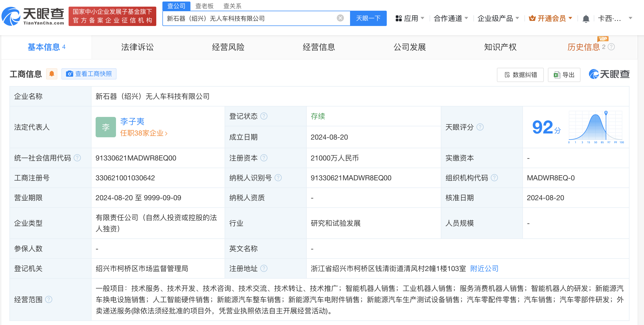This screenshot has width=644, height=325.
Task: Open the notification bell in the top bar
Action: coord(586,18)
